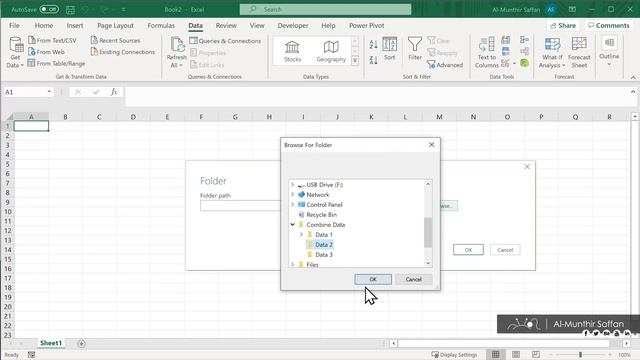Toggle AutoSave switch

49,9
